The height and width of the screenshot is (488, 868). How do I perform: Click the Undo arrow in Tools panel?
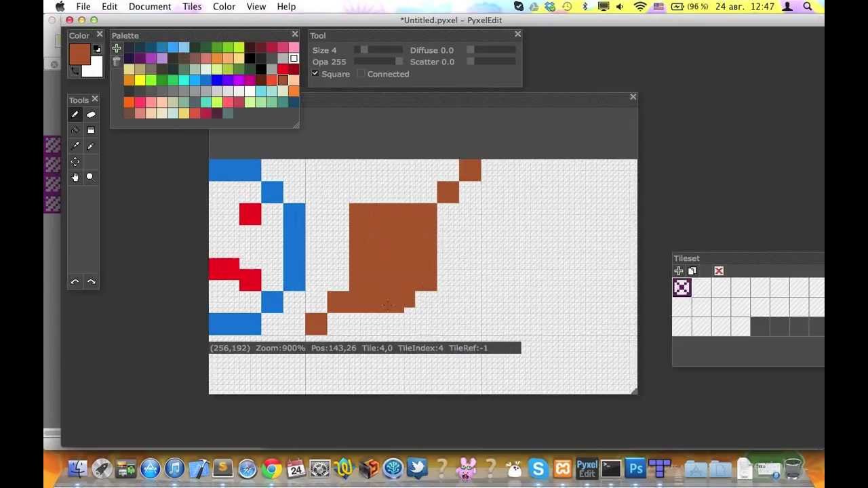[x=75, y=282]
